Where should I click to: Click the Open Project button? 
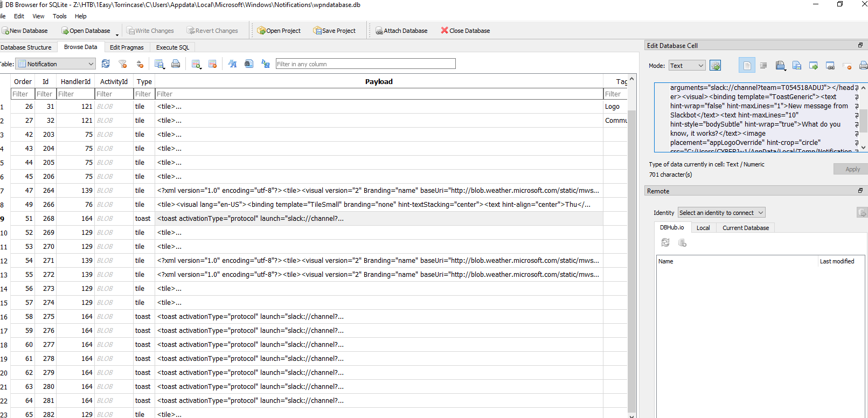click(279, 31)
